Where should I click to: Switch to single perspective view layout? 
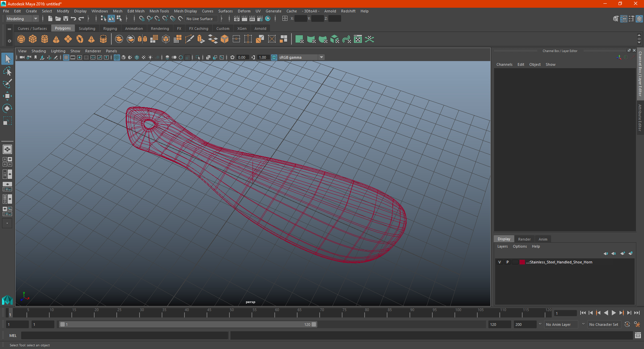[x=7, y=149]
